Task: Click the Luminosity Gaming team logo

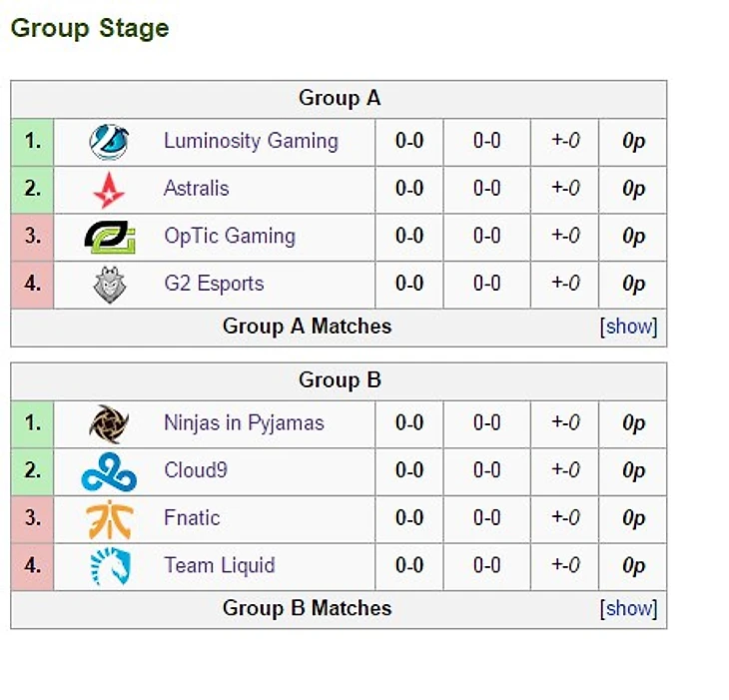Action: tap(109, 142)
